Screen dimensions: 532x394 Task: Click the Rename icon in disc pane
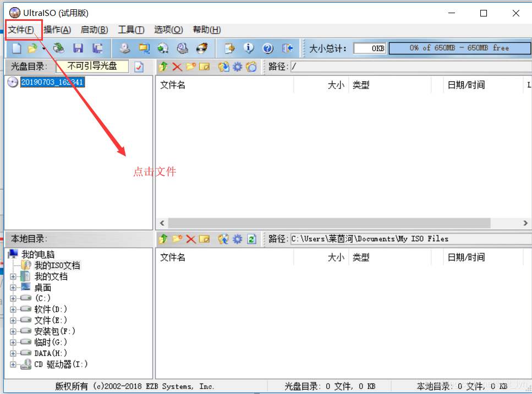204,66
